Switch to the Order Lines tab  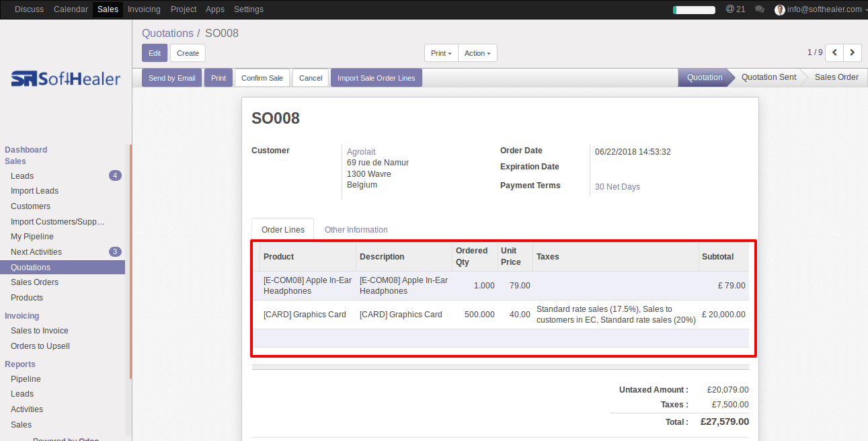tap(283, 229)
